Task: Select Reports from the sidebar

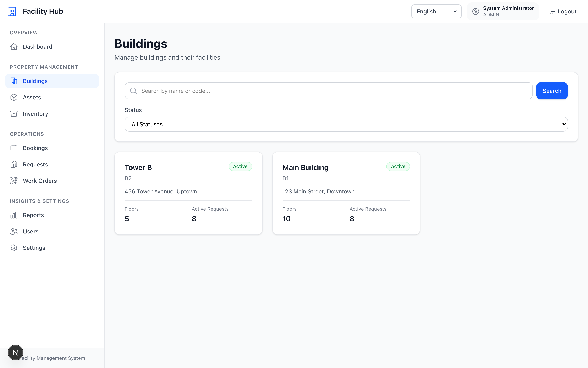Action: pyautogui.click(x=52, y=215)
